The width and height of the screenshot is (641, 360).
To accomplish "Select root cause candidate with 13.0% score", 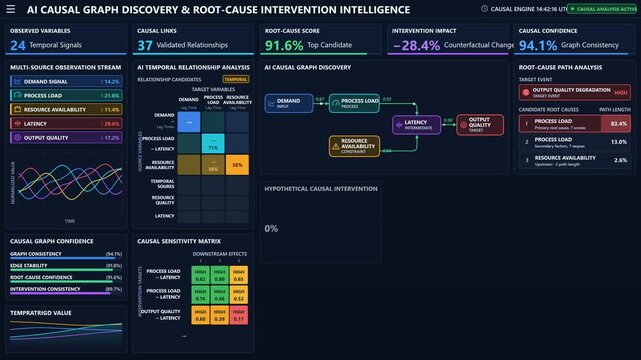I will pyautogui.click(x=575, y=142).
